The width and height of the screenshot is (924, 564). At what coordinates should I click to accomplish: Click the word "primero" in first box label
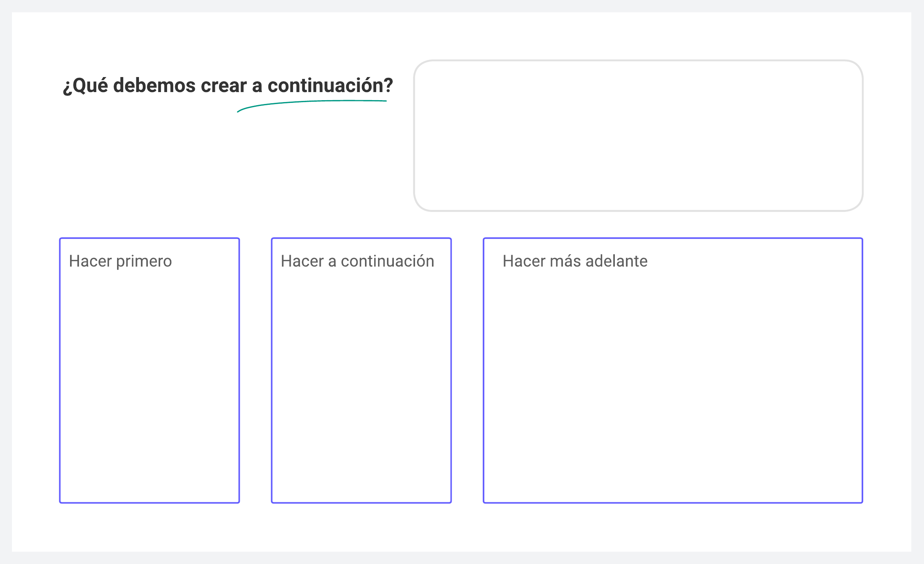click(x=144, y=261)
